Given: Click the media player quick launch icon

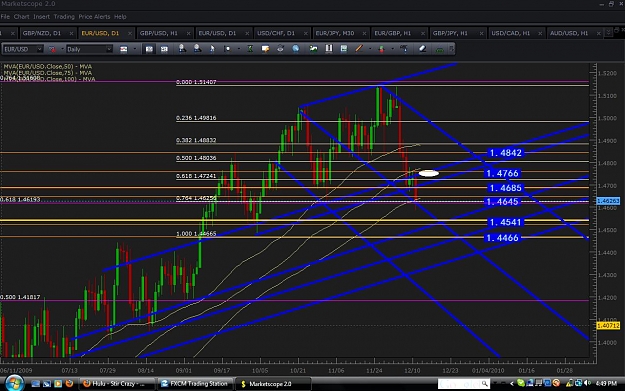Looking at the screenshot, I should pyautogui.click(x=58, y=383).
